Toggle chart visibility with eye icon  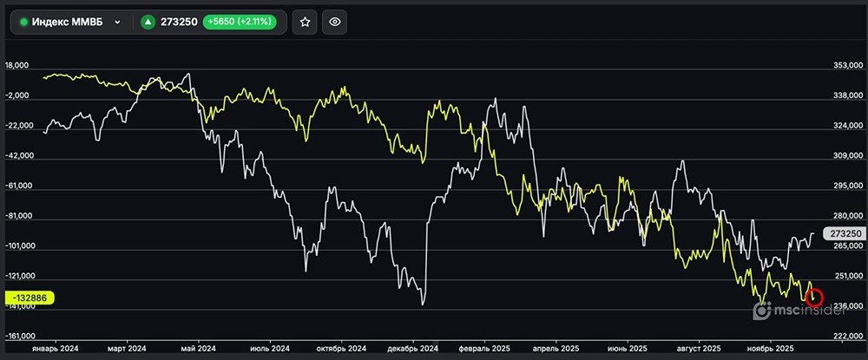(x=334, y=22)
